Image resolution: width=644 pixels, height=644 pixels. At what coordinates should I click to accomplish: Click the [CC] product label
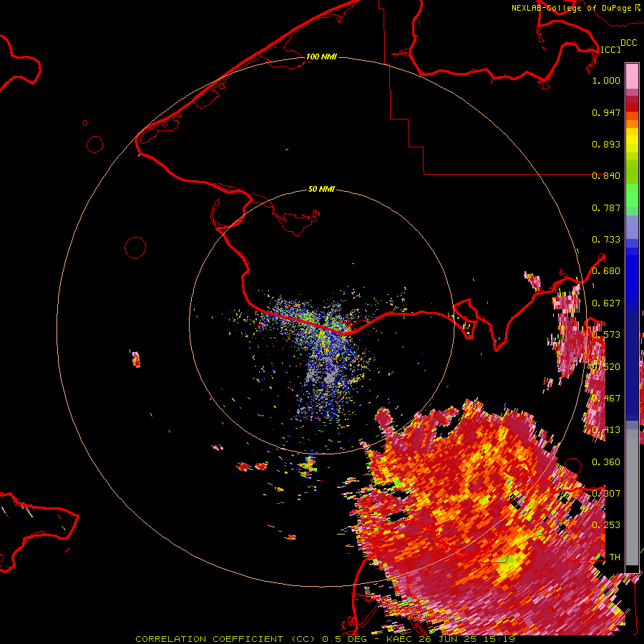coord(610,49)
